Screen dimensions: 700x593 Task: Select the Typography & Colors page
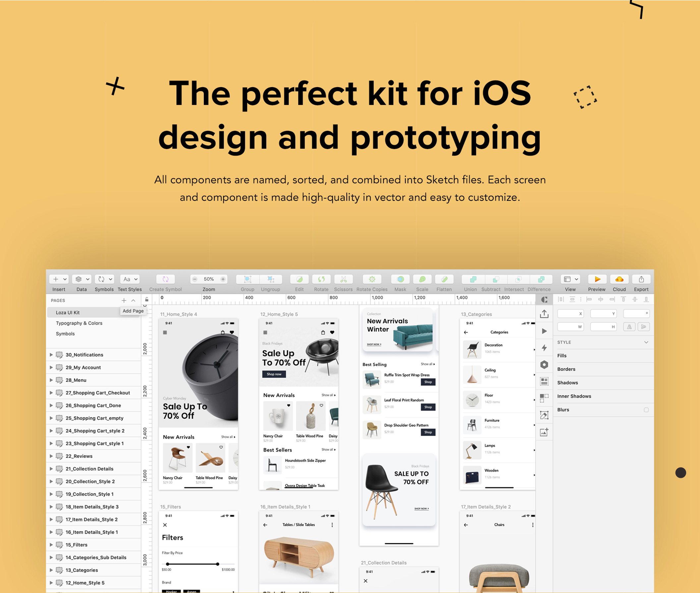[79, 323]
